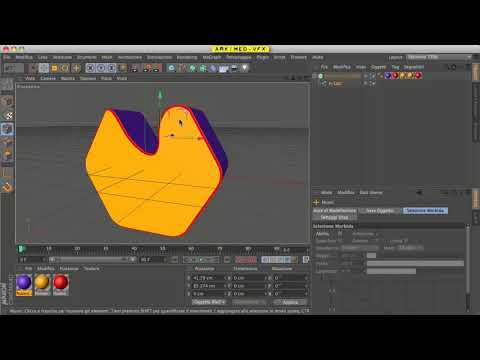
Task: Switch to the Snap Oggetto tab
Action: [x=380, y=211]
